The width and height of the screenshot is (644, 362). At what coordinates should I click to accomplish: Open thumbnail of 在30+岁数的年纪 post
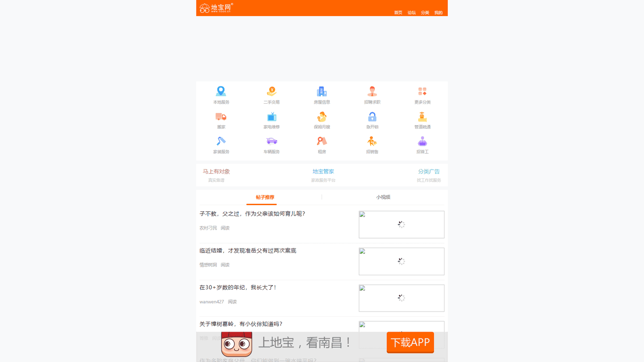[402, 298]
